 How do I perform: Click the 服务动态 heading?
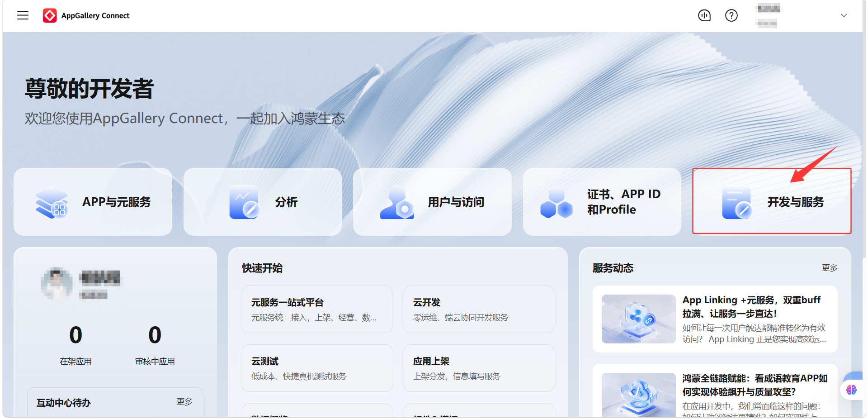tap(613, 268)
